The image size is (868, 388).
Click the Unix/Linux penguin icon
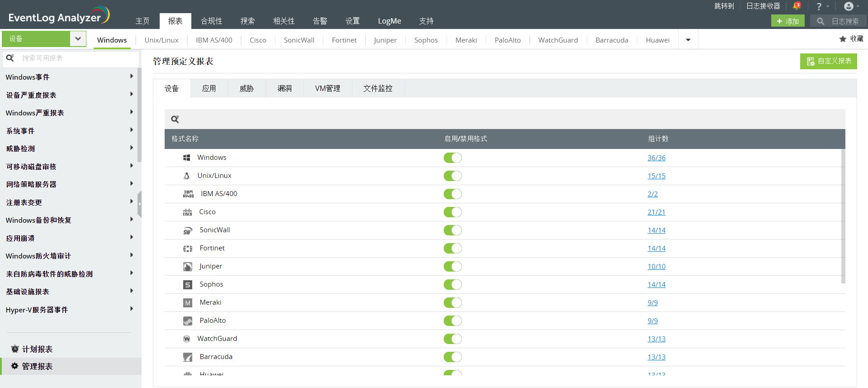pyautogui.click(x=186, y=176)
